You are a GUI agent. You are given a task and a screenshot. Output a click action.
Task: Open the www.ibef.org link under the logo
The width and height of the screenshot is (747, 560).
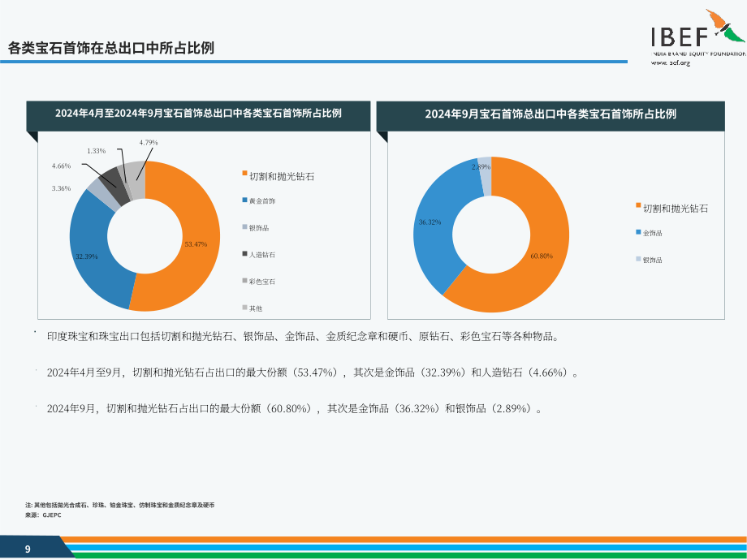tap(671, 62)
